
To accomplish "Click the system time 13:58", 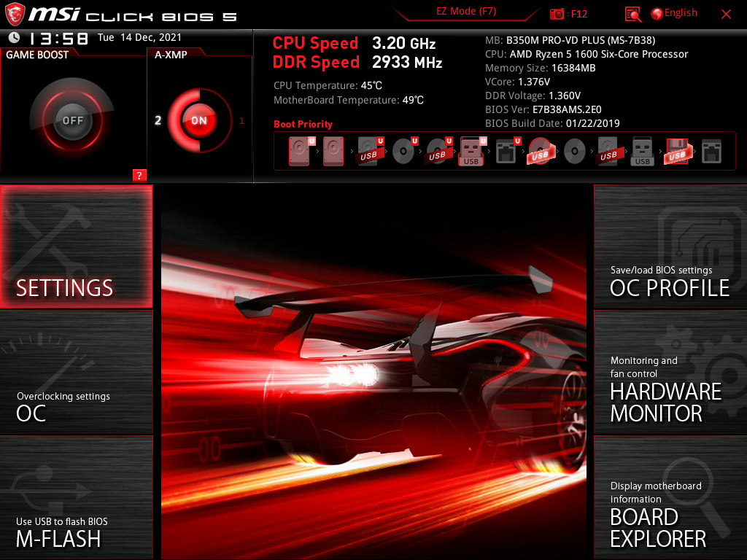I will [x=58, y=38].
